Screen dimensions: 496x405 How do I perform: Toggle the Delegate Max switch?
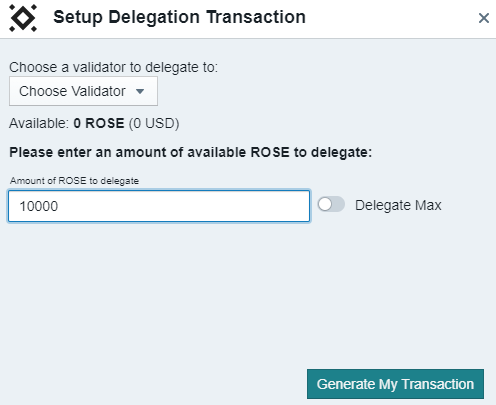coord(331,204)
